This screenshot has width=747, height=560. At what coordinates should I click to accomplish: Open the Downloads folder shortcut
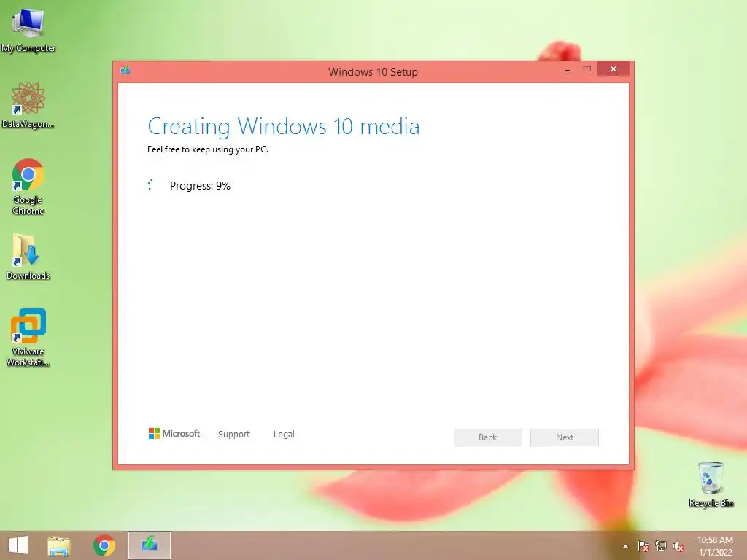pos(28,256)
